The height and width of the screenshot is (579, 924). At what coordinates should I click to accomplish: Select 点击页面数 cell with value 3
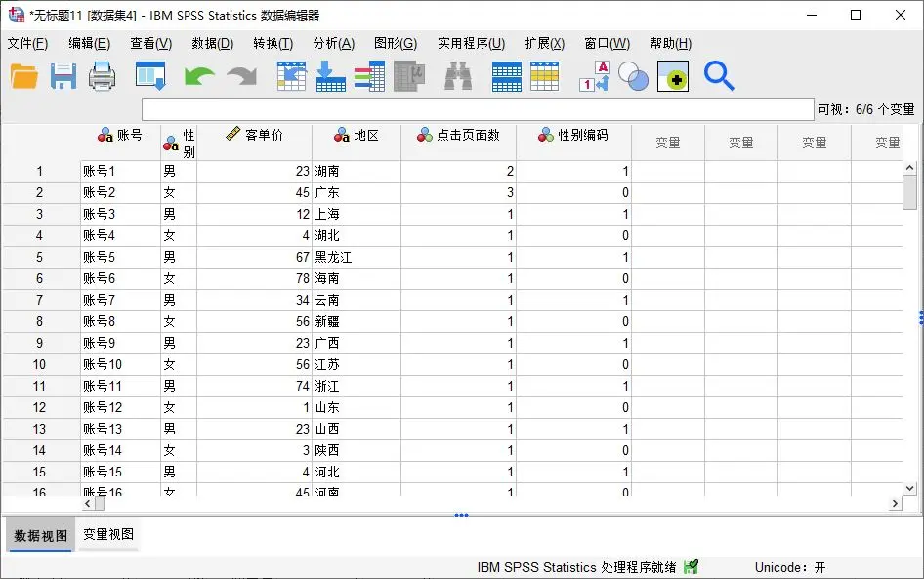coord(458,192)
